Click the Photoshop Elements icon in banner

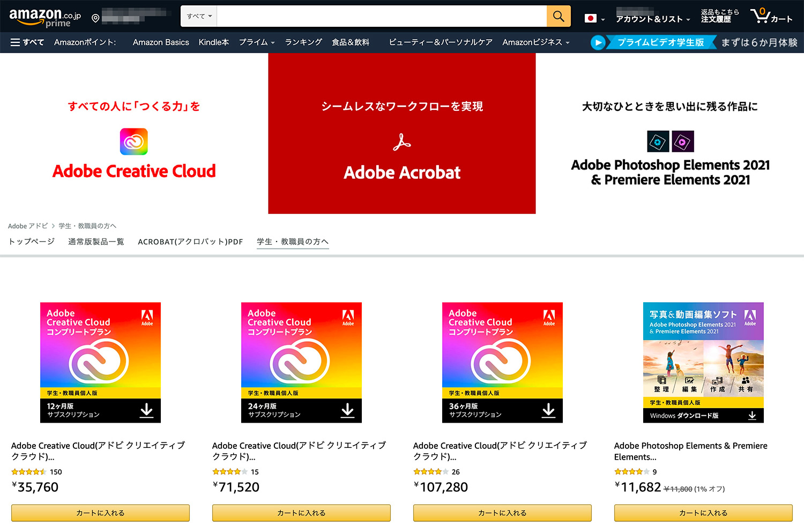click(658, 141)
